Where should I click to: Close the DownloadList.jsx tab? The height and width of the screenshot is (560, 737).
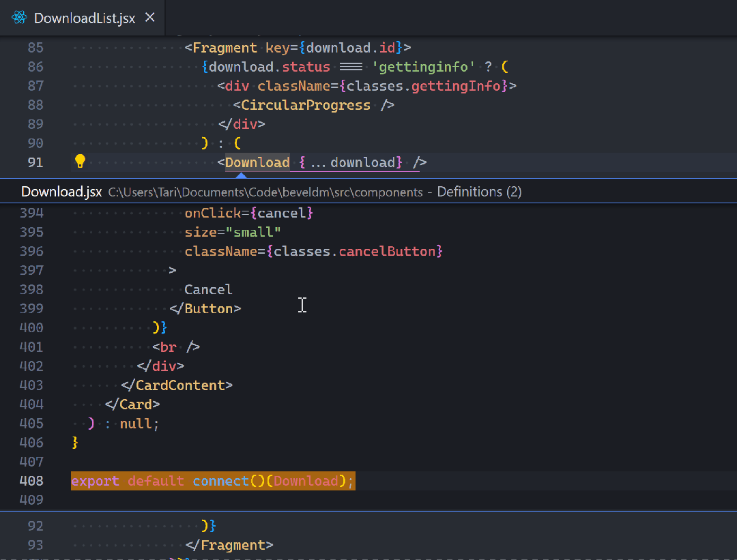150,18
